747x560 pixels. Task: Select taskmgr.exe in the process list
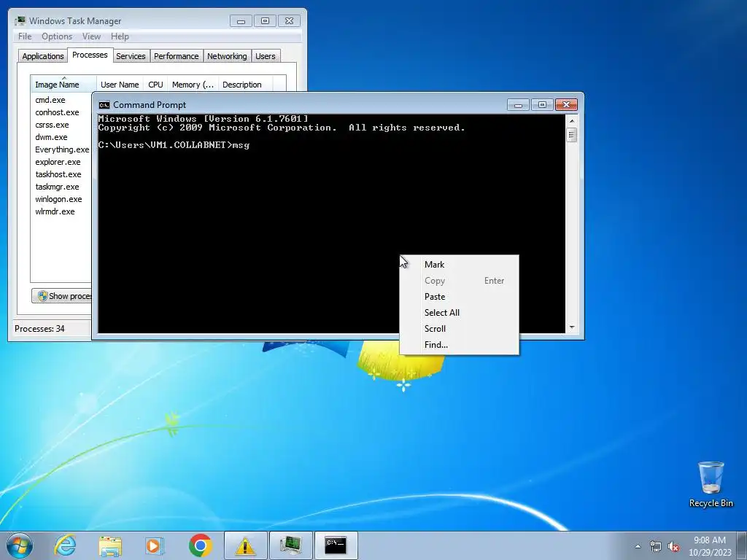(57, 187)
